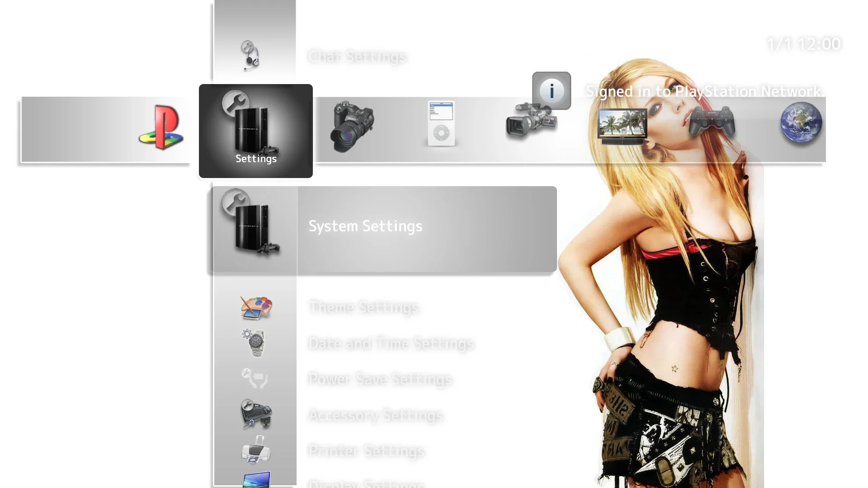Open the Network category globe icon
868x488 pixels.
pos(801,123)
